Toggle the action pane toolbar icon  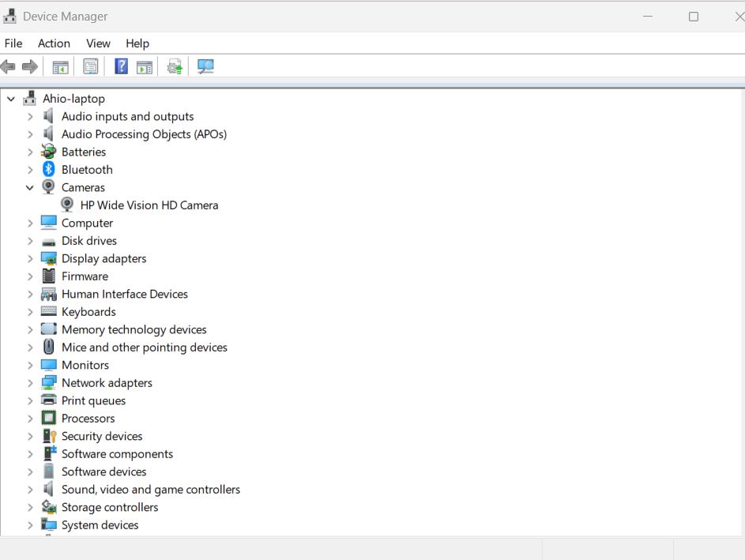(145, 67)
